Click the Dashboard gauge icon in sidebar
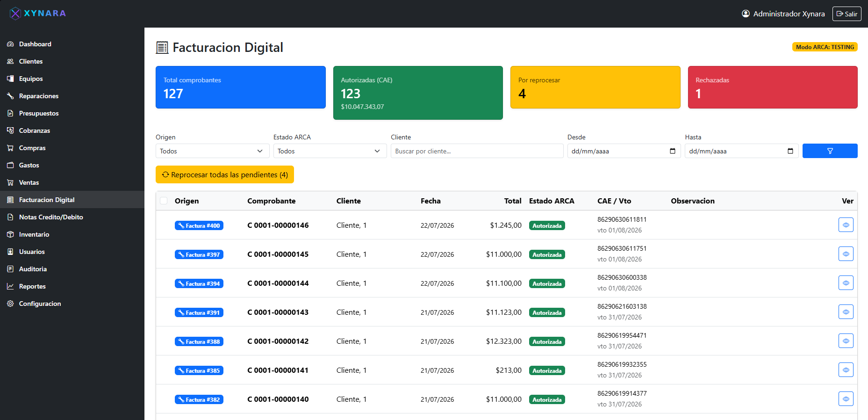The width and height of the screenshot is (868, 420). point(10,44)
